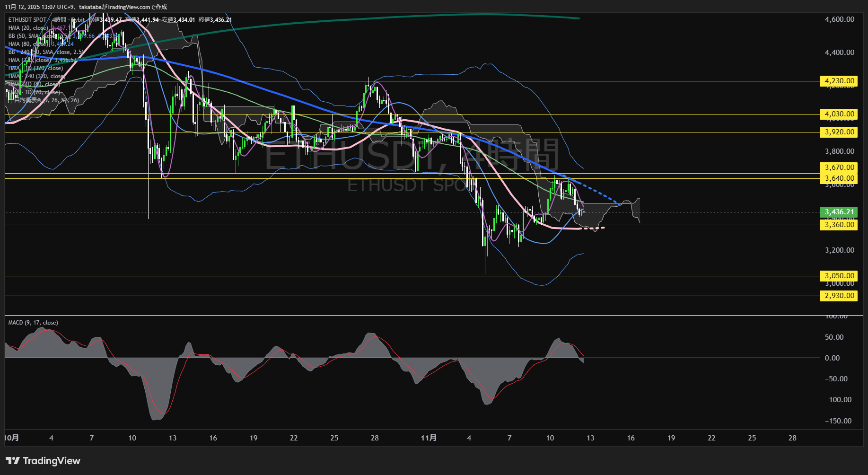Click the 4,230.00 yellow price level label
The width and height of the screenshot is (868, 475).
(x=839, y=81)
